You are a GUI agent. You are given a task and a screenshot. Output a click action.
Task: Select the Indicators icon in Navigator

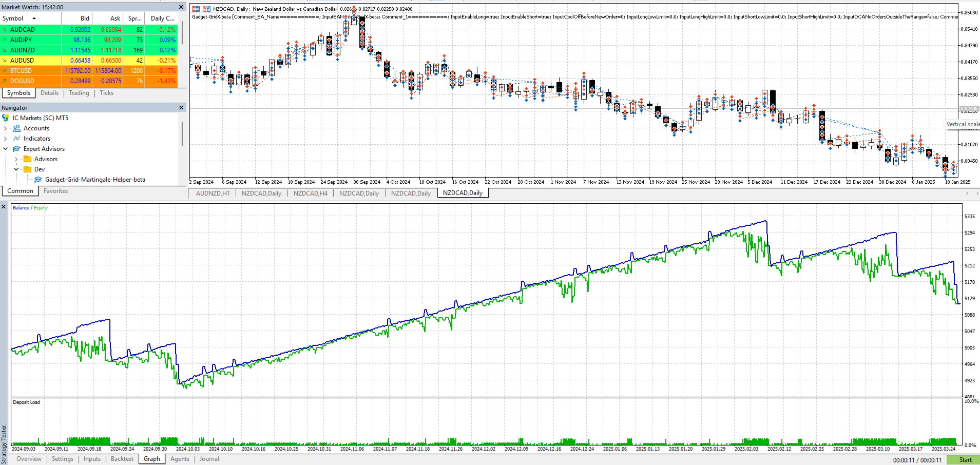coord(17,139)
